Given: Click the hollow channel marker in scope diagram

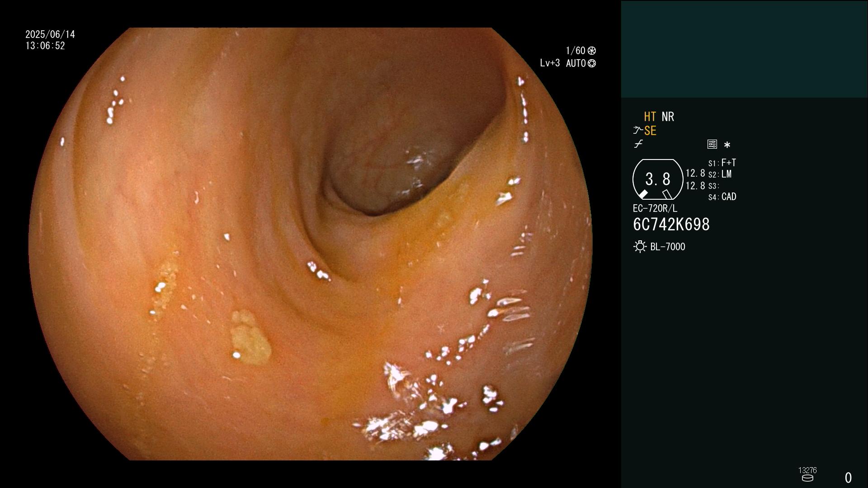Looking at the screenshot, I should (667, 194).
